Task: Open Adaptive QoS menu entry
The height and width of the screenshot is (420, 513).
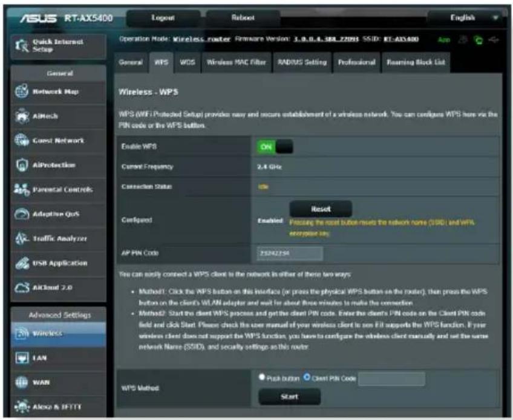Action: click(x=58, y=214)
